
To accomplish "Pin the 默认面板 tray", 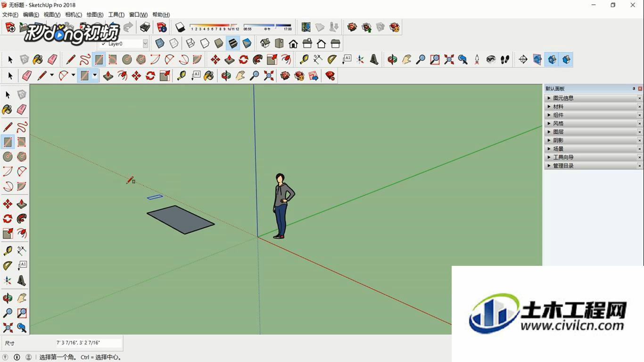I will coord(634,89).
